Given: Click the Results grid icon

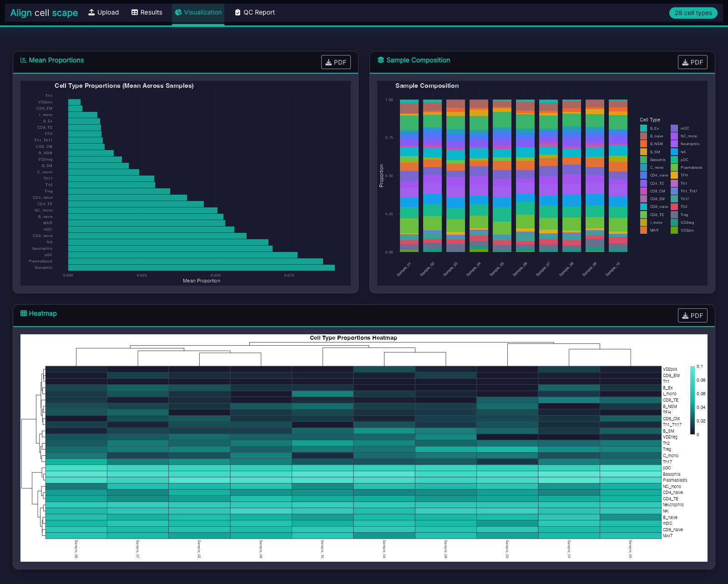Looking at the screenshot, I should click(134, 12).
